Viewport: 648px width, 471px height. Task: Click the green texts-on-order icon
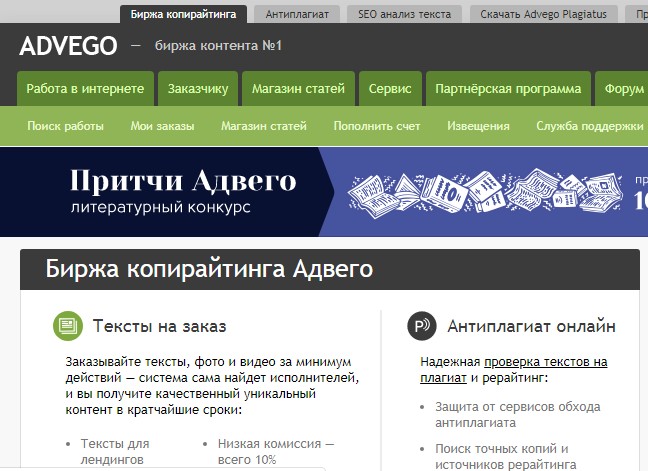68,326
